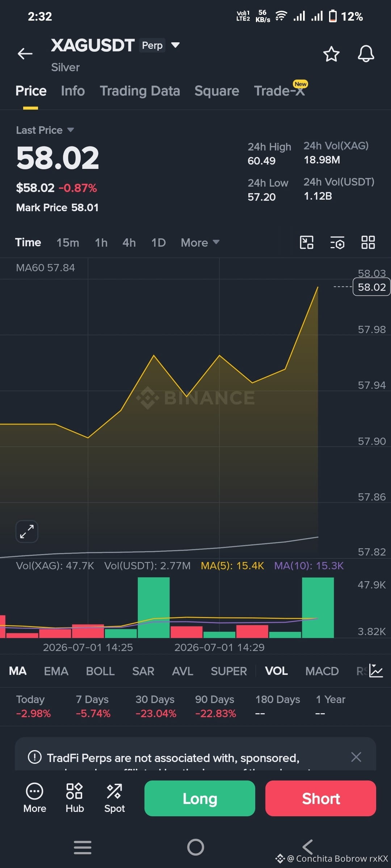Image resolution: width=391 pixels, height=868 pixels.
Task: Tap the back arrow icon
Action: point(25,54)
